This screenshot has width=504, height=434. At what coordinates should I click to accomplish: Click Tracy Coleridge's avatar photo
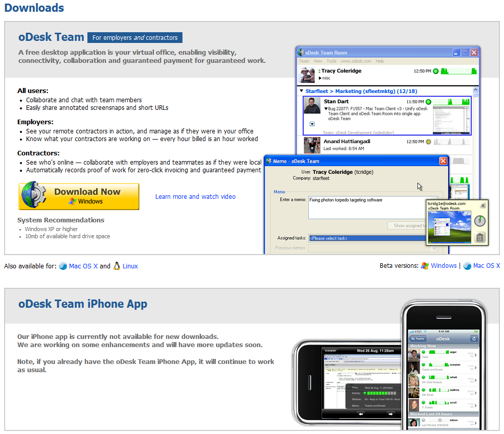point(306,75)
